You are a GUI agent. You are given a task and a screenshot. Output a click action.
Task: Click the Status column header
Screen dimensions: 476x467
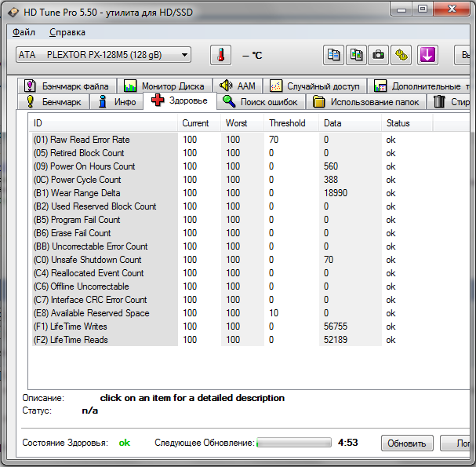click(x=407, y=123)
